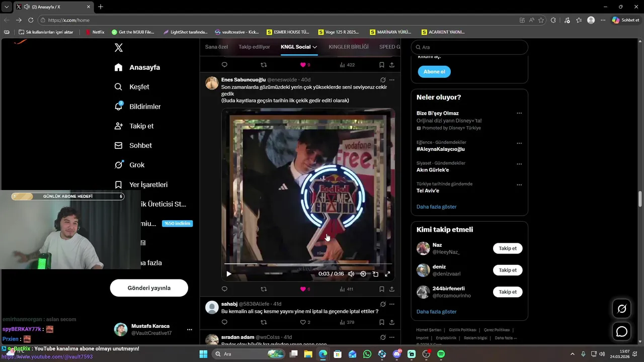Screen dimensions: 644x362
Task: Switch to Takip ediliyor tab
Action: click(x=254, y=47)
